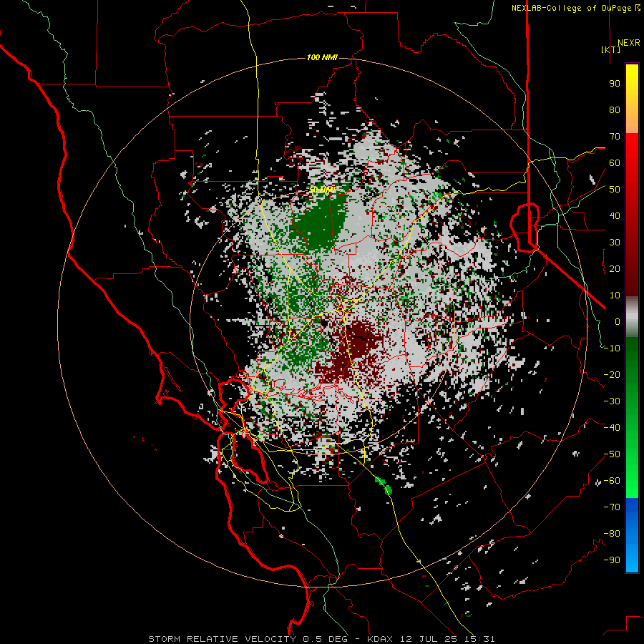Click the NEXR label above the color bar

click(628, 43)
